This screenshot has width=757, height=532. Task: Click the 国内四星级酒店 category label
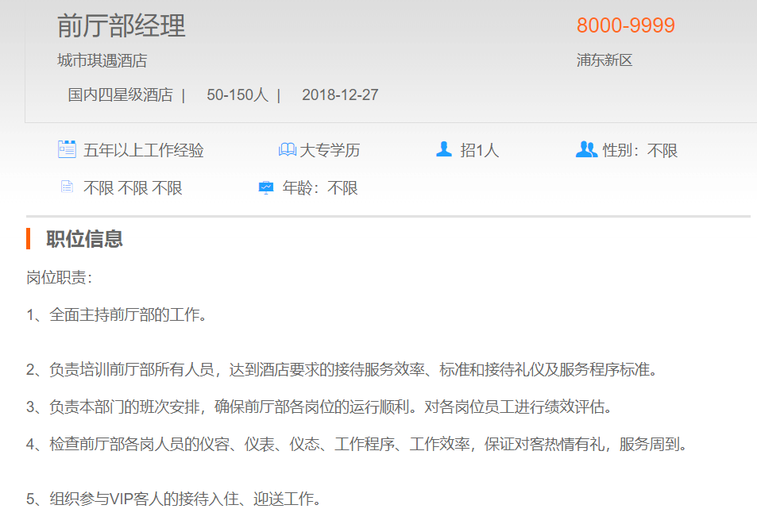click(120, 95)
